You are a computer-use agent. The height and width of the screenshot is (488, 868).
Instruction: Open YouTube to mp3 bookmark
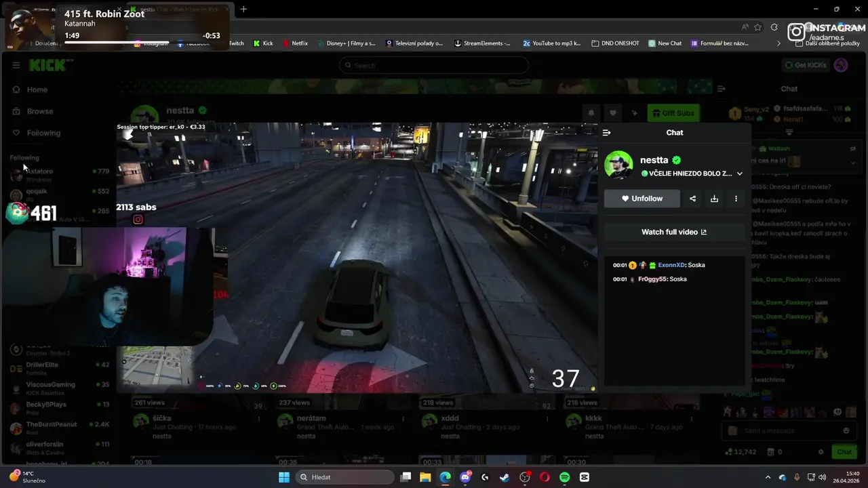(552, 43)
